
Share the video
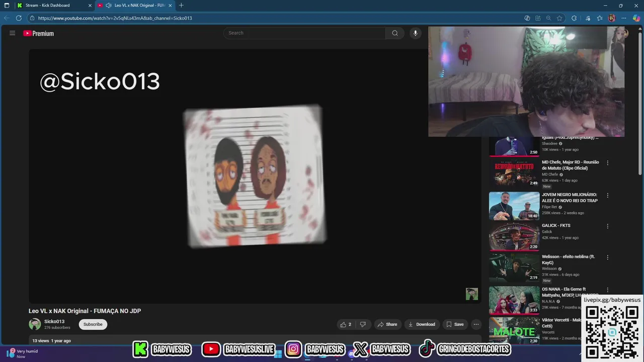click(x=387, y=324)
